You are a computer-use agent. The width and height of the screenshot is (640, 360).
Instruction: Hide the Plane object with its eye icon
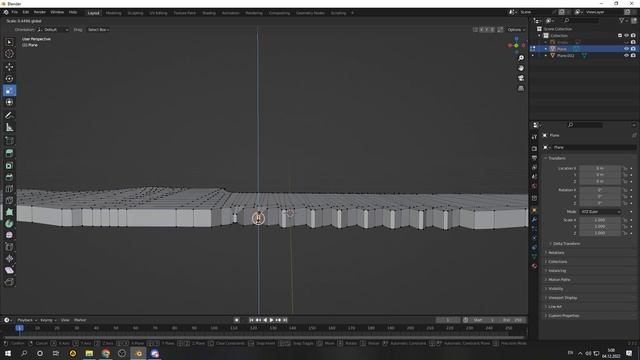pyautogui.click(x=626, y=49)
